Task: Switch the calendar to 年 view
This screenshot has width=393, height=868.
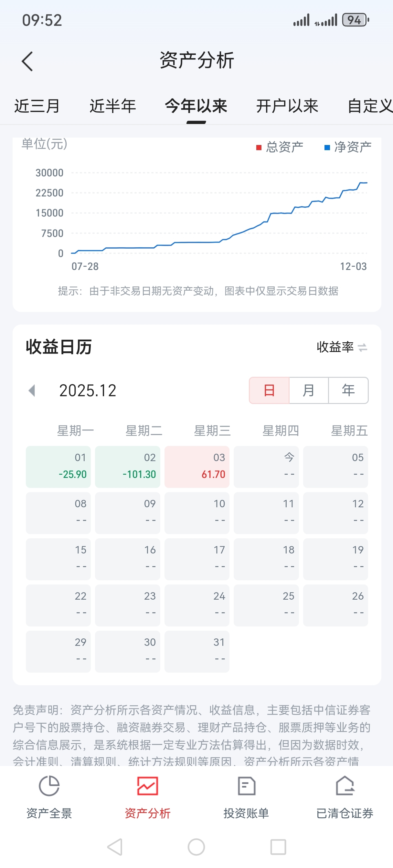Action: [348, 390]
